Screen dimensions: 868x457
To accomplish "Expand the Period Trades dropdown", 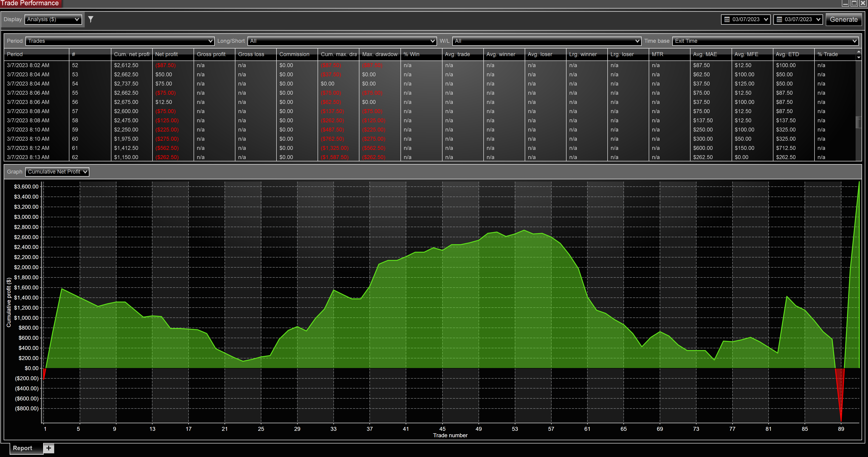I will (x=120, y=41).
